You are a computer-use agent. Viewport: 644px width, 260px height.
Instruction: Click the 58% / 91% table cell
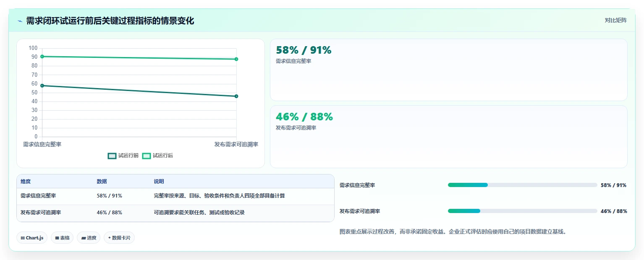[109, 196]
